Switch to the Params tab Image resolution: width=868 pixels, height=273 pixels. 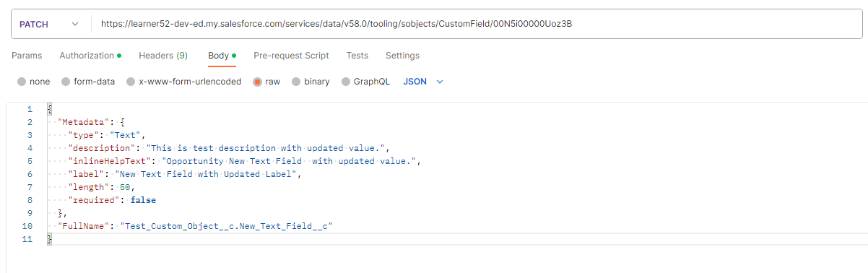click(27, 56)
